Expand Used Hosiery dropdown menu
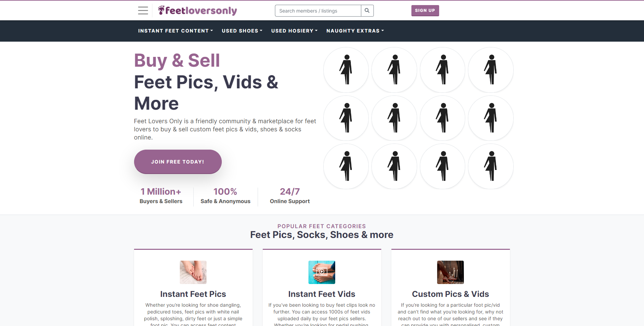Viewport: 644px width, 326px height. [295, 31]
